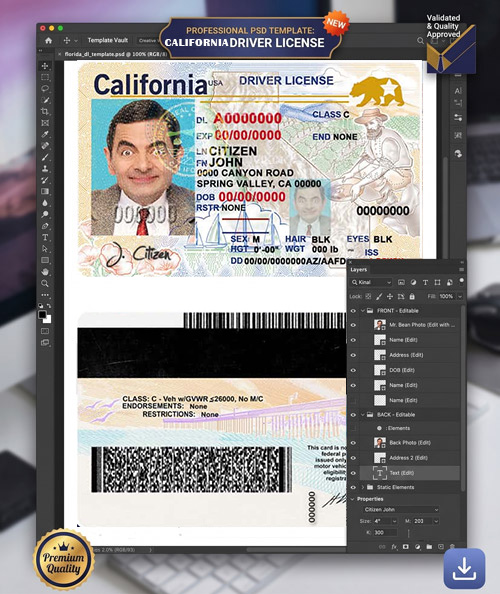
Task: Click the blue download button
Action: pos(464,568)
